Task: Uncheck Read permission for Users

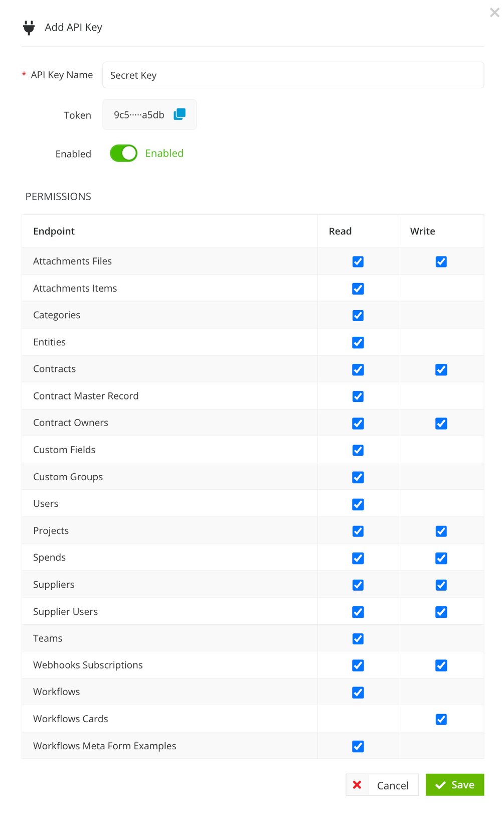Action: tap(358, 504)
